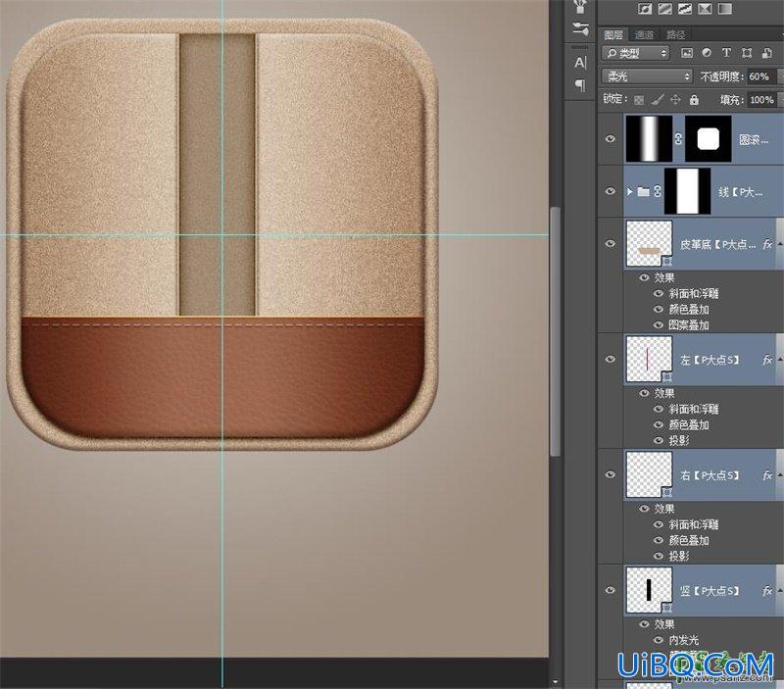784x689 pixels.
Task: Click the link icon on the 线 group
Action: coord(657,191)
